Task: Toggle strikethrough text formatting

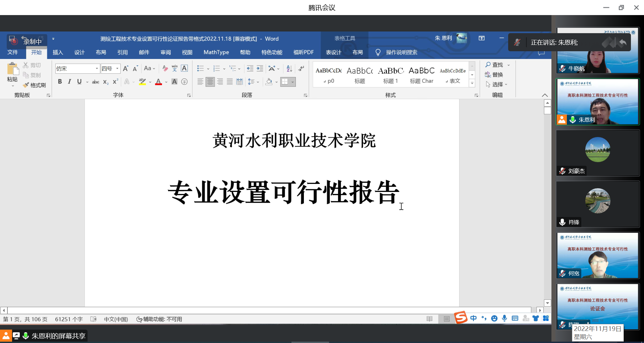Action: [x=96, y=82]
